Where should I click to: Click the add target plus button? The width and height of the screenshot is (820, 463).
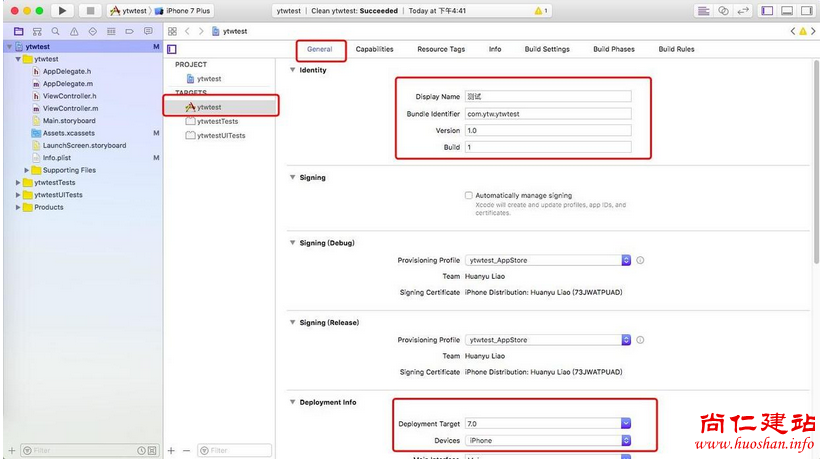click(171, 451)
